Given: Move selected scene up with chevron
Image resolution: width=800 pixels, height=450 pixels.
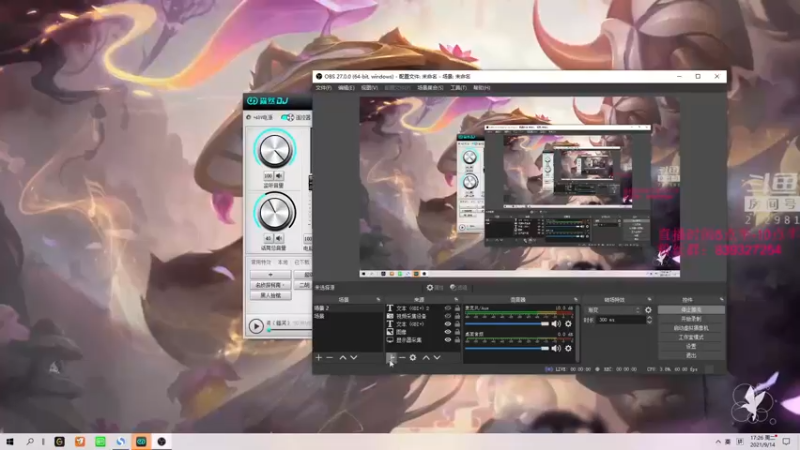Looking at the screenshot, I should (343, 358).
